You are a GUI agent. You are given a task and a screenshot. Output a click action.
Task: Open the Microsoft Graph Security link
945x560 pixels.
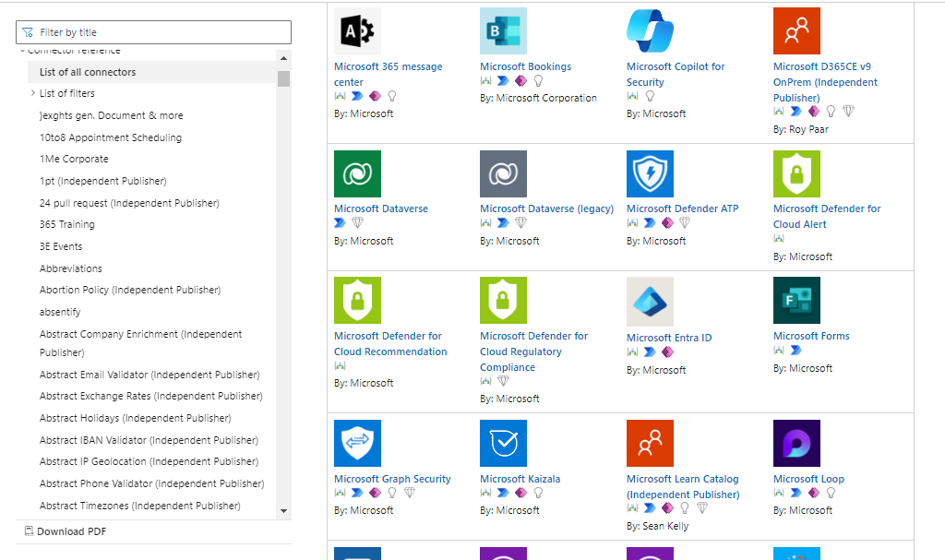[392, 479]
